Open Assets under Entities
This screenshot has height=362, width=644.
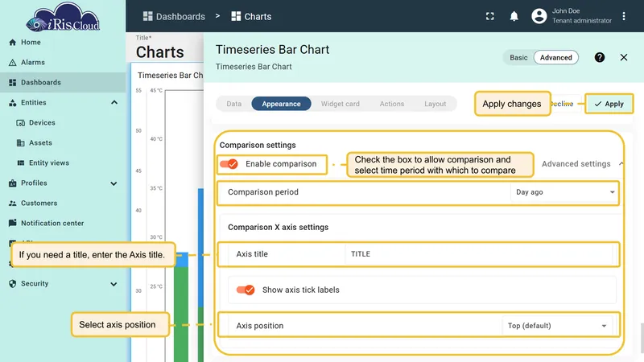pyautogui.click(x=40, y=143)
